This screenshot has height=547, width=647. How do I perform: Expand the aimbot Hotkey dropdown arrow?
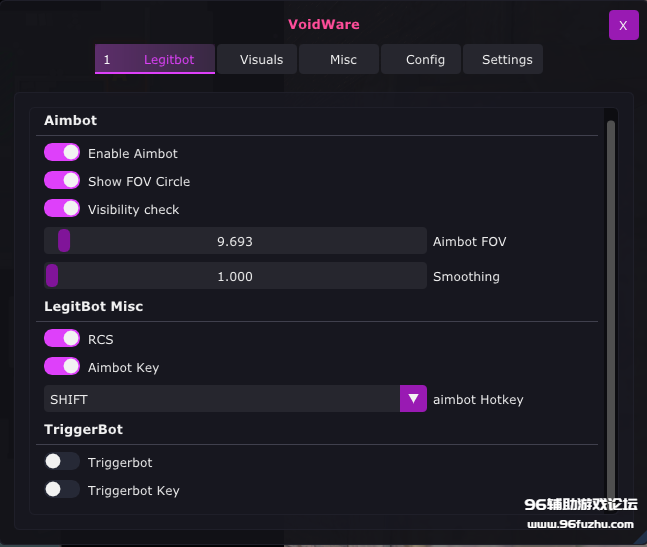click(413, 399)
